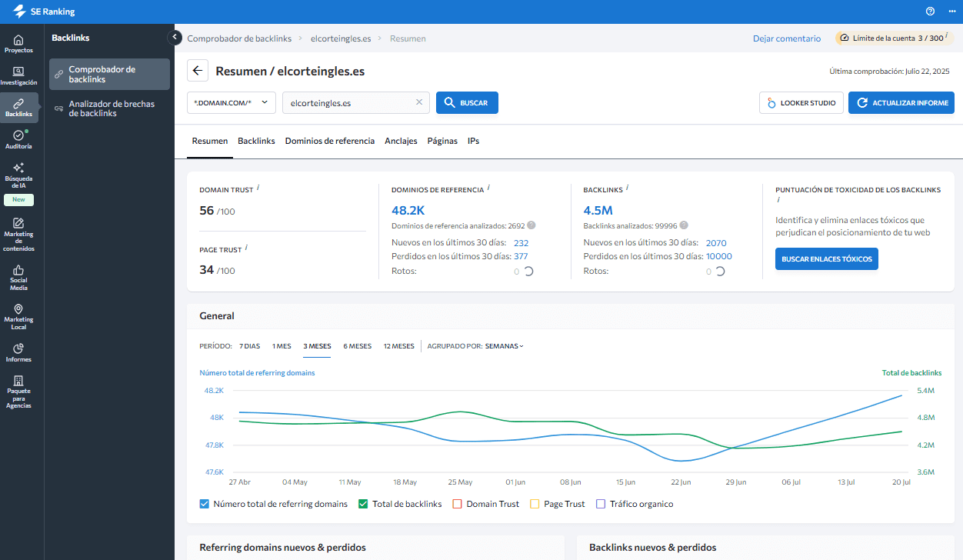Image resolution: width=963 pixels, height=560 pixels.
Task: Enable the Page Trust chart checkbox
Action: coord(535,504)
